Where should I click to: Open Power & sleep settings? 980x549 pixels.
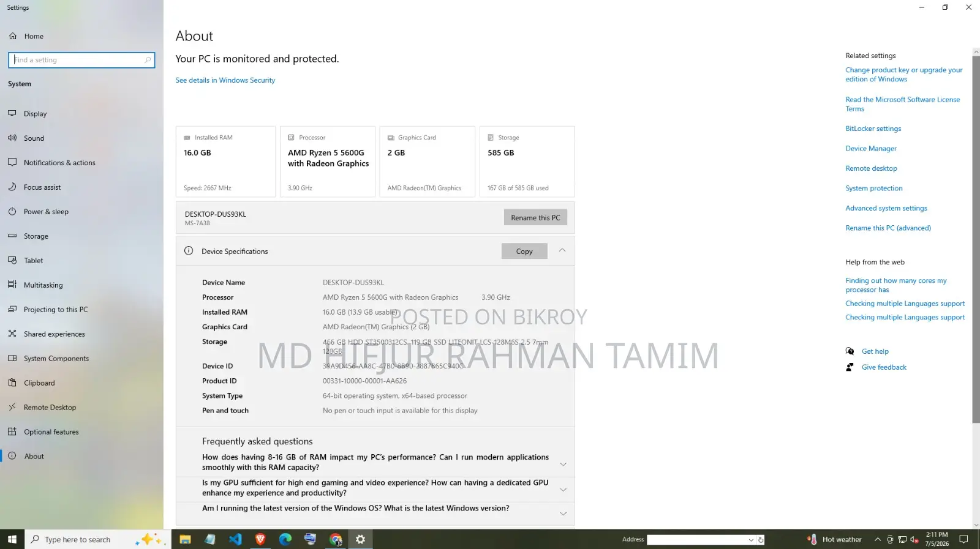[x=46, y=212]
